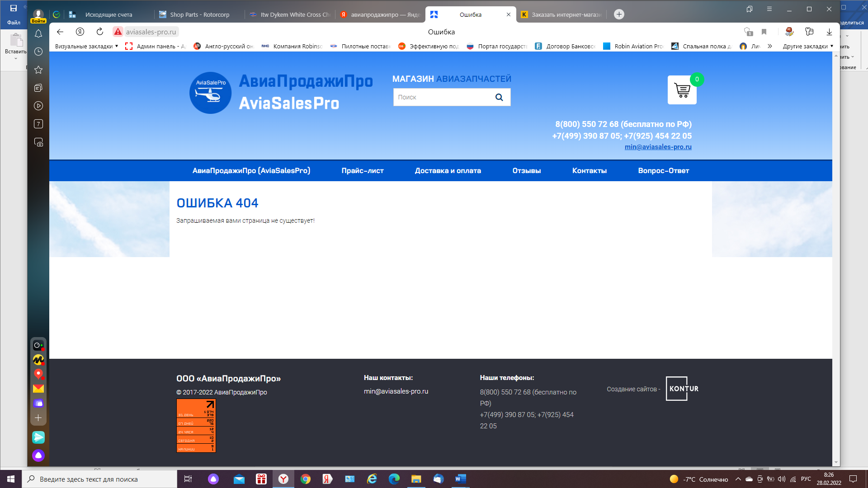Viewport: 868px width, 488px height.
Task: Reload the page with refresh icon
Action: [100, 32]
